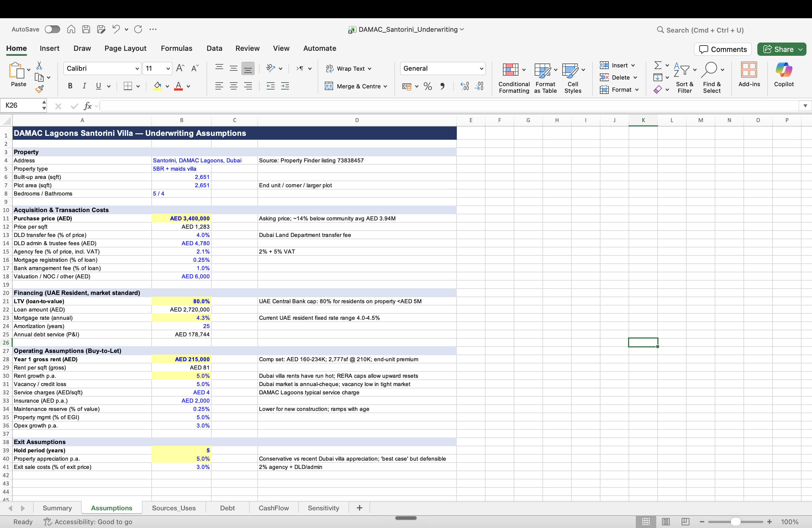Click the red font colour swatch
The image size is (812, 528).
pos(178,86)
